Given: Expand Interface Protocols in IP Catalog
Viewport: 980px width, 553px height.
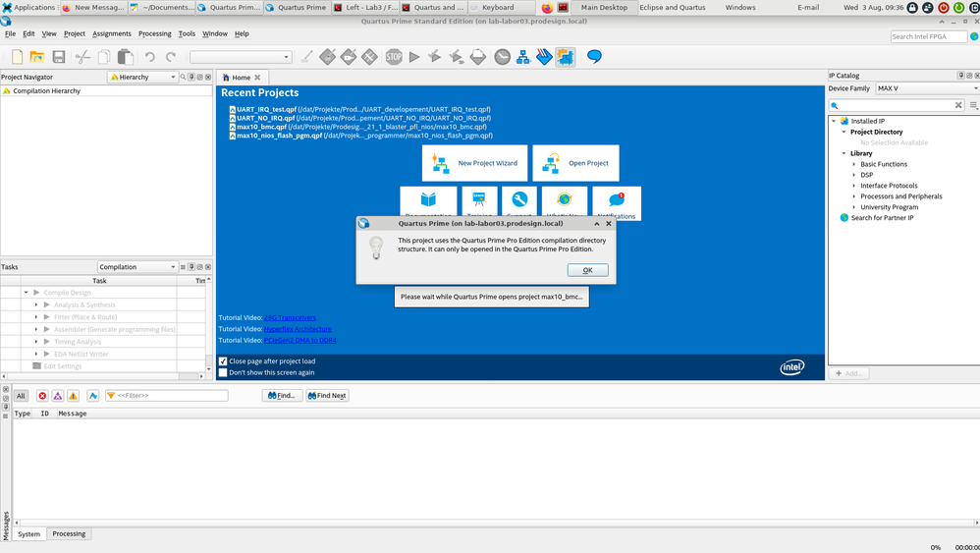Looking at the screenshot, I should 854,186.
